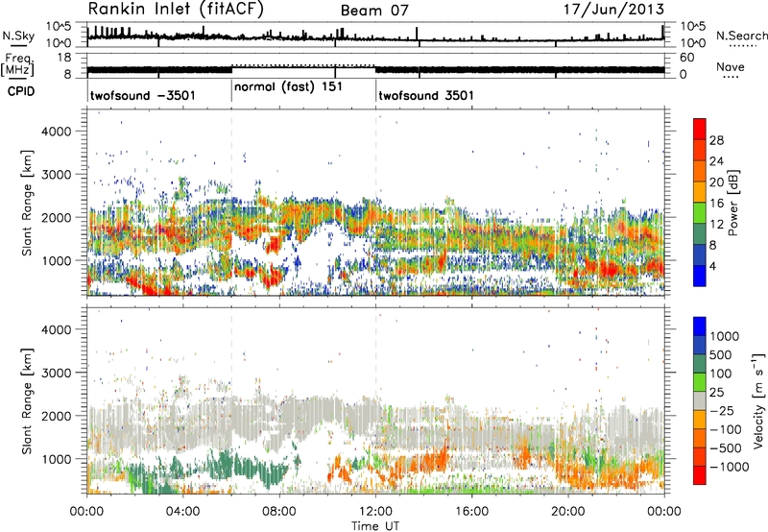The width and height of the screenshot is (768, 532).
Task: Click the 'Nave' legend label
Action: pos(731,66)
